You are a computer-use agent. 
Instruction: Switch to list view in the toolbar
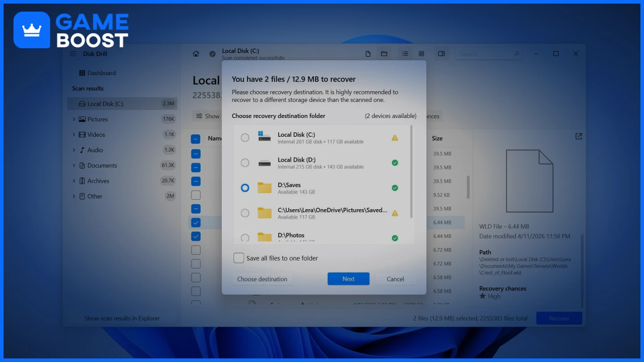[x=405, y=54]
